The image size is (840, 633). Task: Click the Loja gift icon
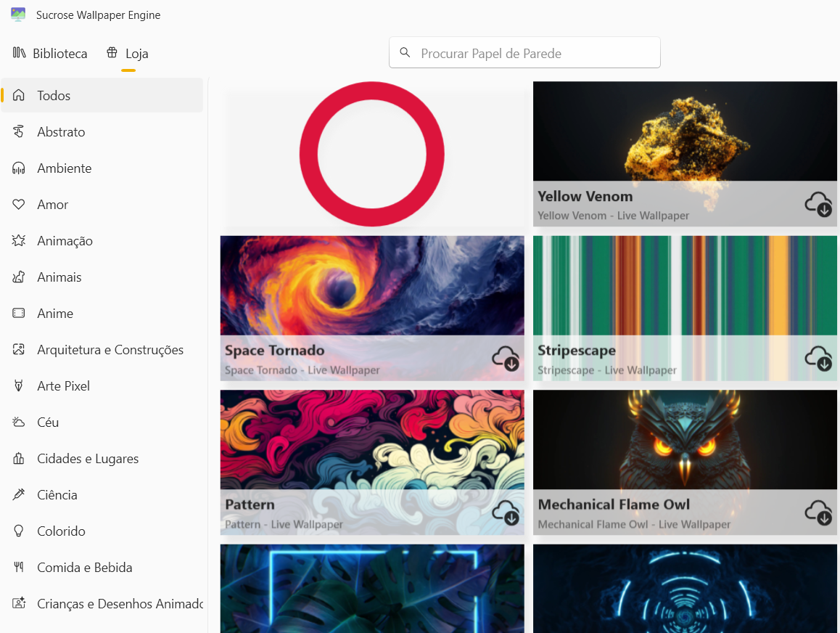pyautogui.click(x=112, y=52)
